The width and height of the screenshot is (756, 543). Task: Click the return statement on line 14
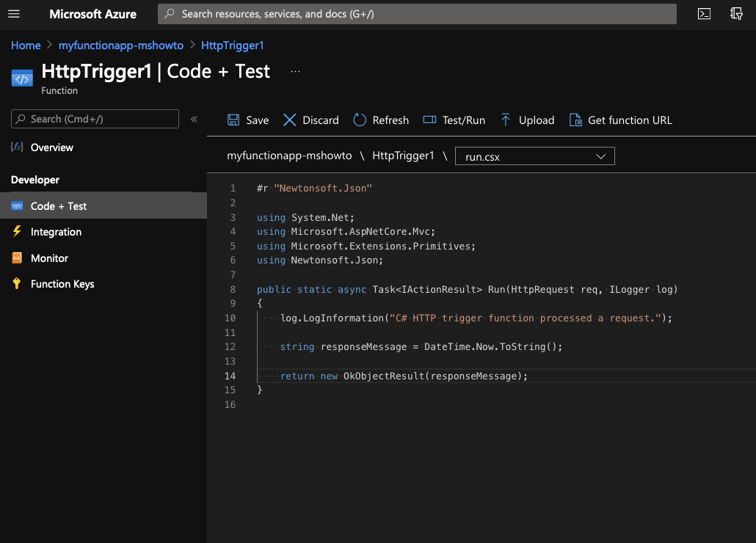point(404,376)
